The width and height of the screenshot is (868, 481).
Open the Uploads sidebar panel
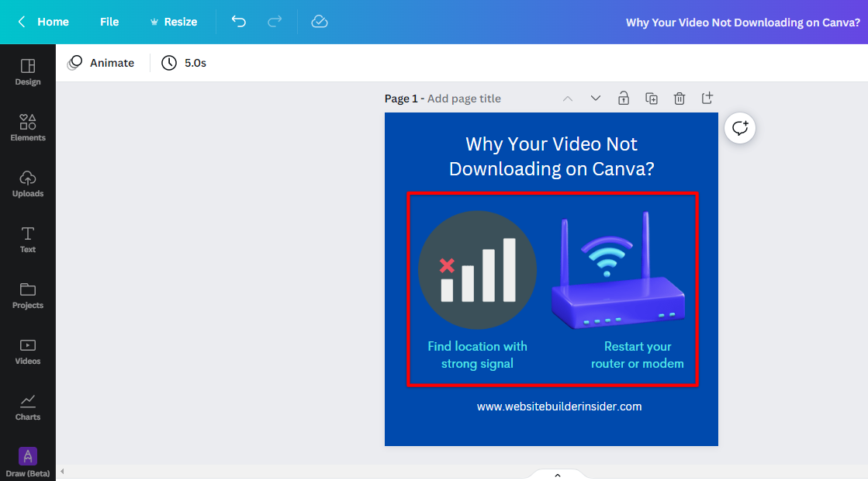pyautogui.click(x=28, y=183)
